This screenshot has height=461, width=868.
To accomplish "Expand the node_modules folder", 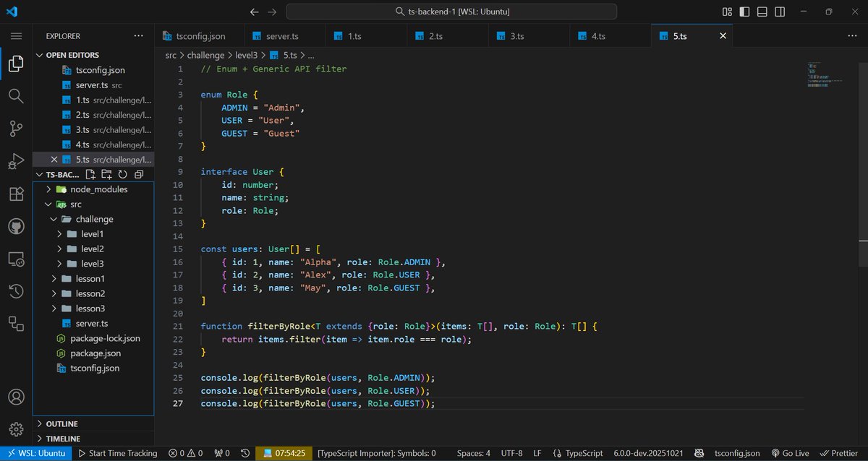I will (x=93, y=189).
